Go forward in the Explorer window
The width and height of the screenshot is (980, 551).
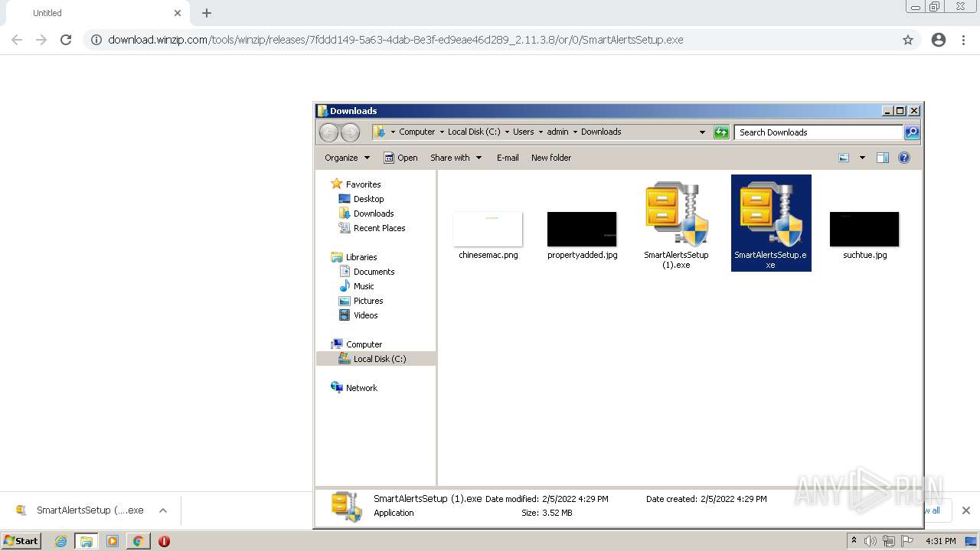(x=350, y=132)
